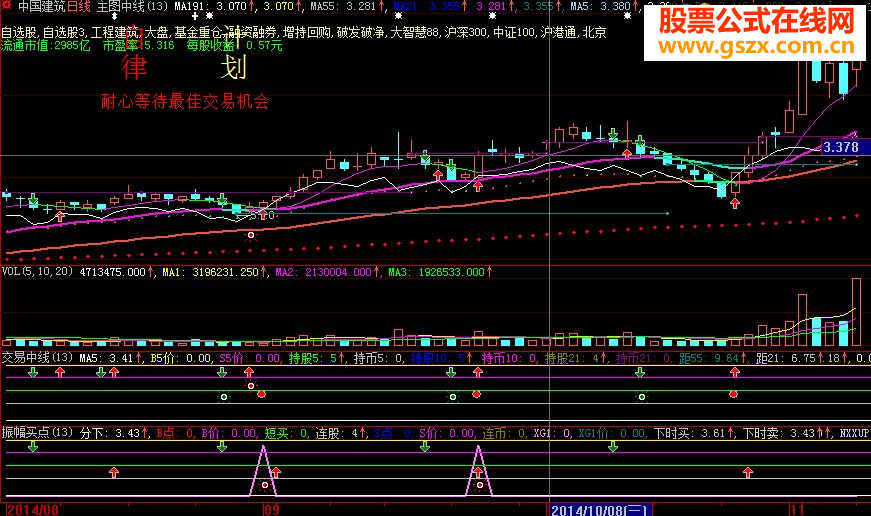Open the 融资融券 sector link

(x=252, y=33)
